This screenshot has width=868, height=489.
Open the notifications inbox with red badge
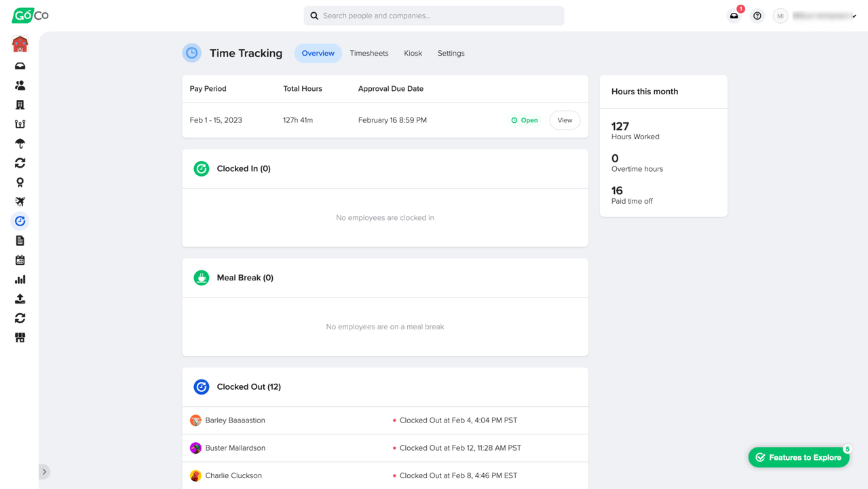(x=734, y=16)
